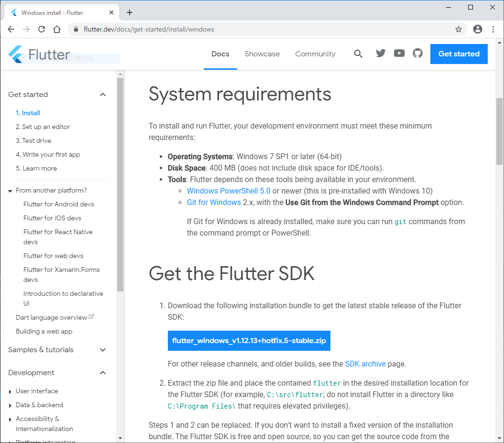
Task: Collapse the Development sidebar section
Action: pos(103,373)
